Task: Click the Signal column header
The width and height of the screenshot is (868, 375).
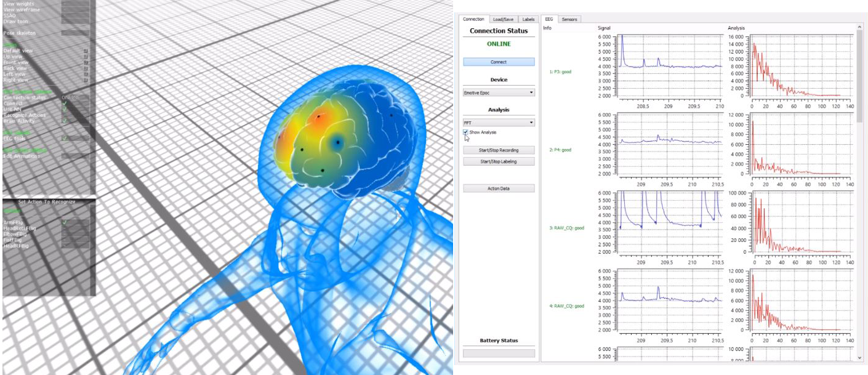Action: tap(605, 28)
